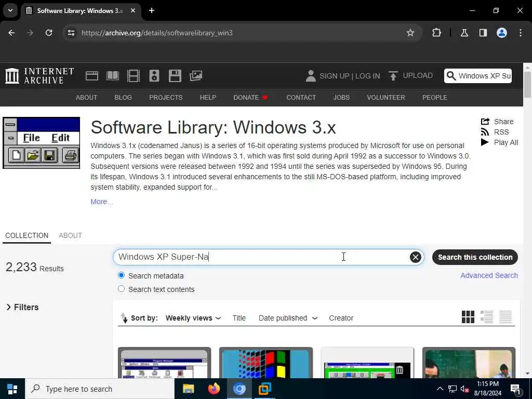Reload the page
This screenshot has width=532, height=399.
pyautogui.click(x=49, y=33)
